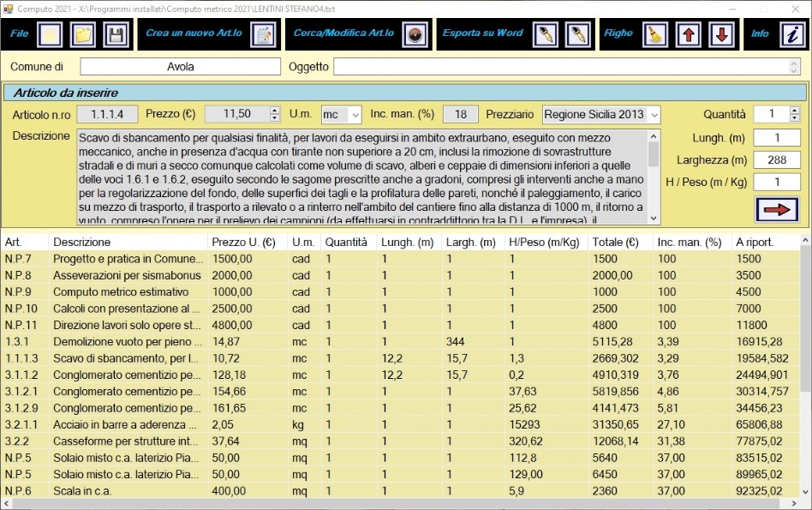812x510 pixels.
Task: Create a new blank file
Action: click(51, 35)
